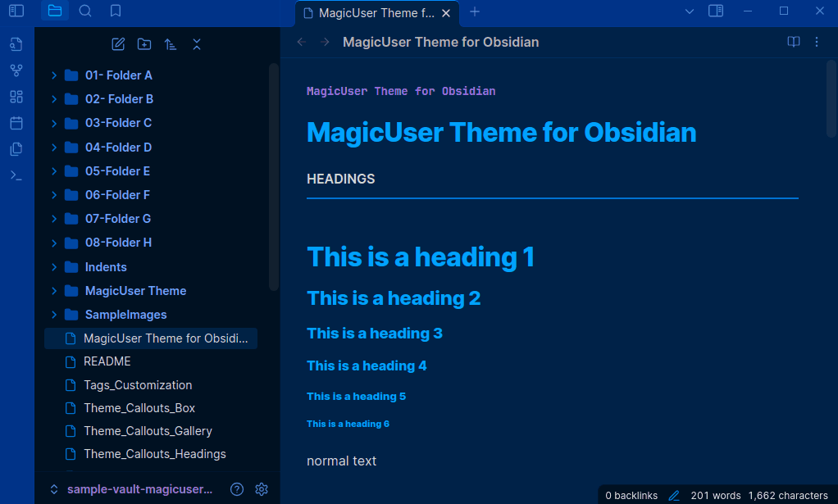The image size is (838, 504).
Task: Open the file explorer tab icon
Action: 55,11
